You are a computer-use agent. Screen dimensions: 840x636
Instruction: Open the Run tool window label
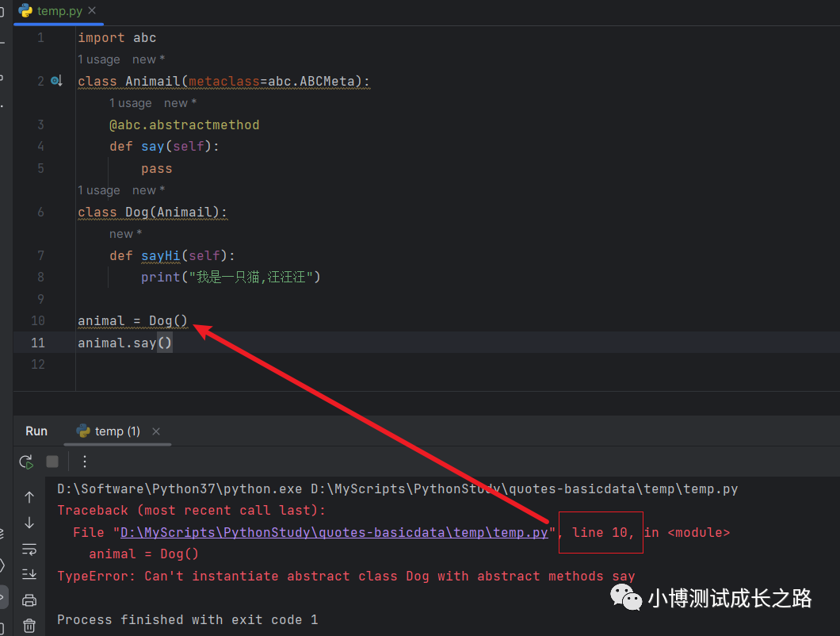tap(36, 431)
